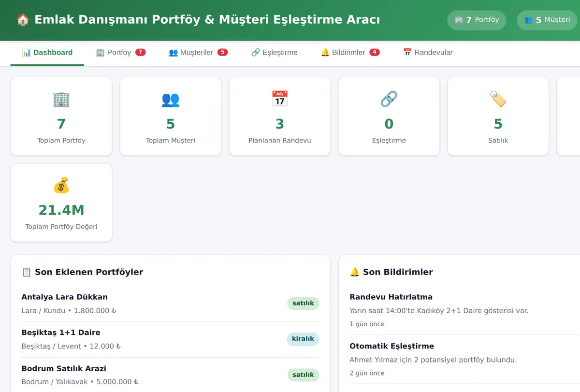Image resolution: width=580 pixels, height=392 pixels.
Task: Go to the Müşteriler tab
Action: 198,53
